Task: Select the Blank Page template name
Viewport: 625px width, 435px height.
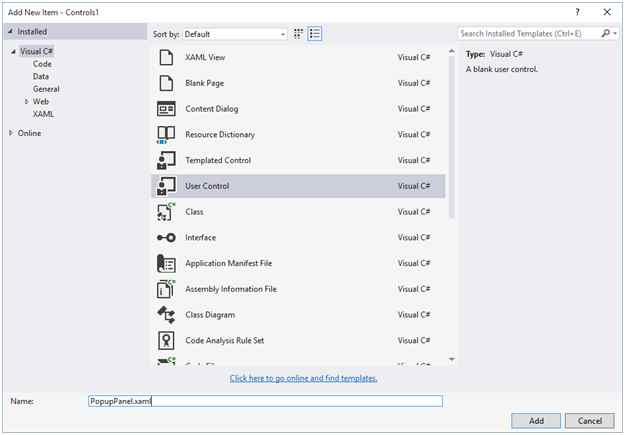Action: (x=204, y=83)
